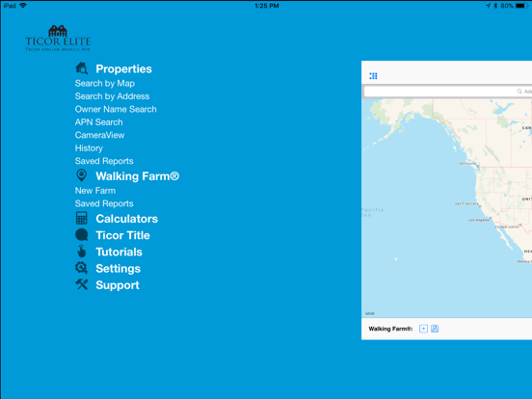Open the Tutorials menu item
This screenshot has height=399, width=532.
pos(120,252)
